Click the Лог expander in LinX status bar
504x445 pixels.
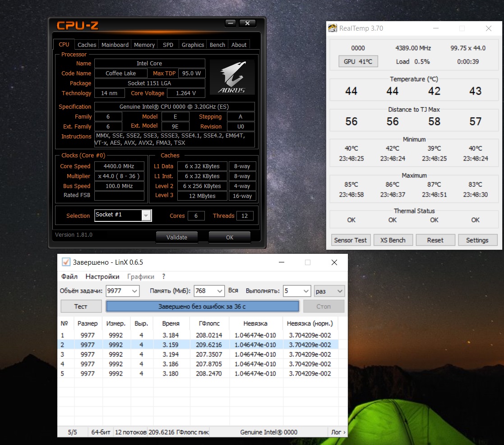[x=338, y=432]
